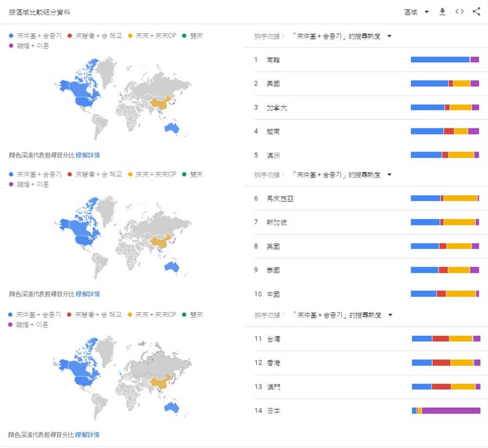Click the purple 離婚 legend dot in the first legend
488x448 pixels.
[x=11, y=46]
